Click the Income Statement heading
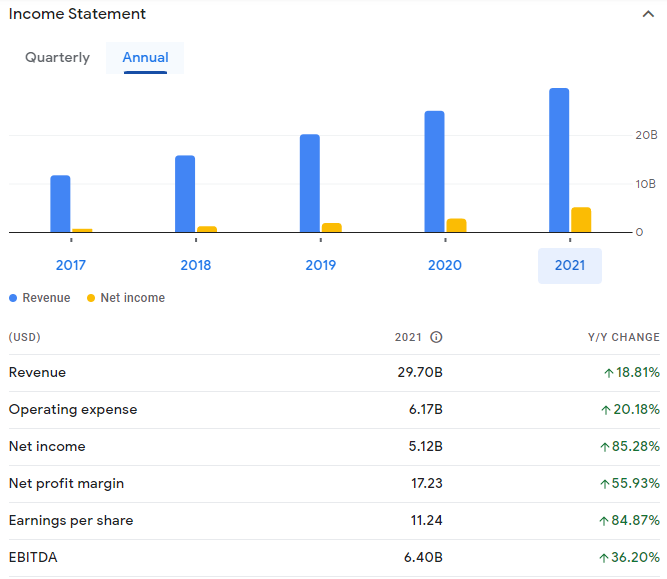 point(77,14)
